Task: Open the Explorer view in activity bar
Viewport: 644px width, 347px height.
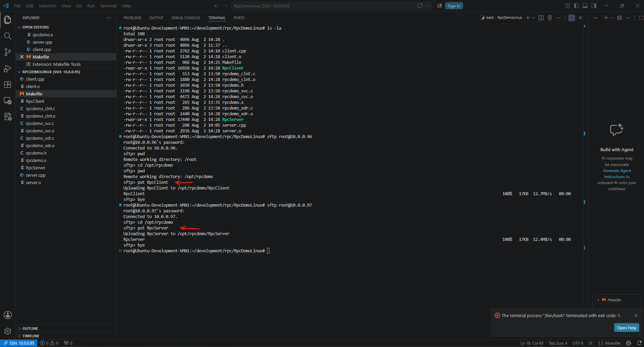Action: click(x=7, y=20)
